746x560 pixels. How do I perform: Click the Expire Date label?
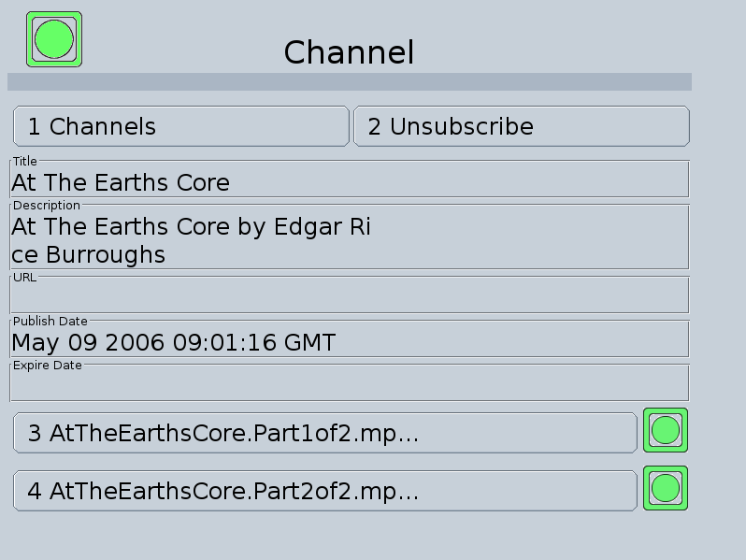47,366
